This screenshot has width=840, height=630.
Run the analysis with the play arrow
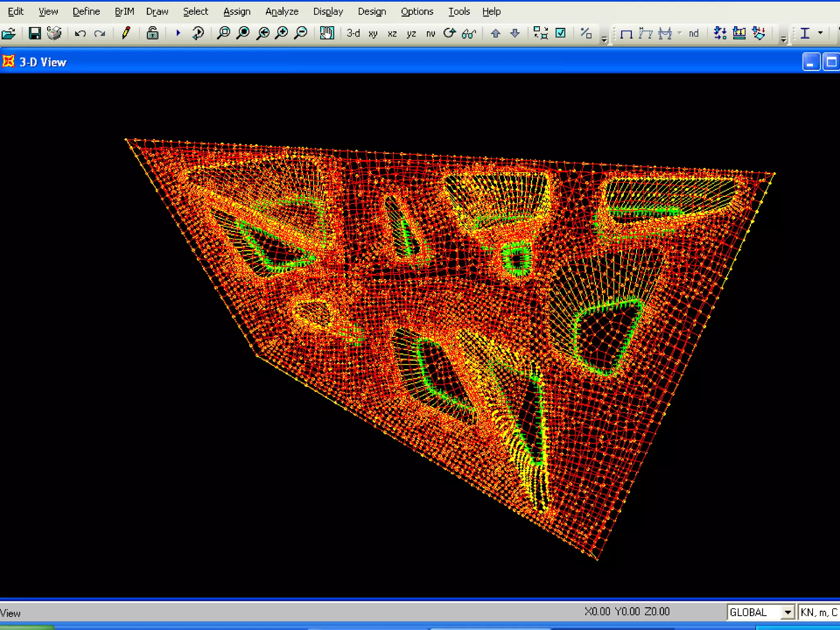click(x=178, y=33)
